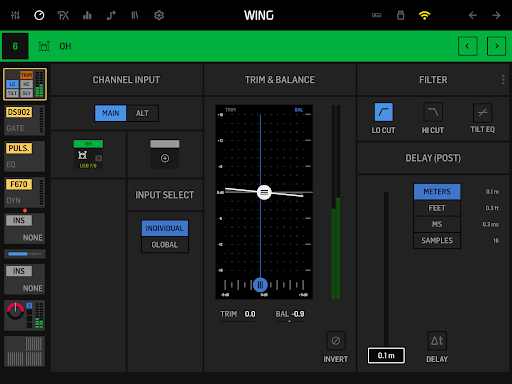Image resolution: width=512 pixels, height=384 pixels.
Task: Click the OH USB 7/8 main source tile
Action: click(88, 154)
